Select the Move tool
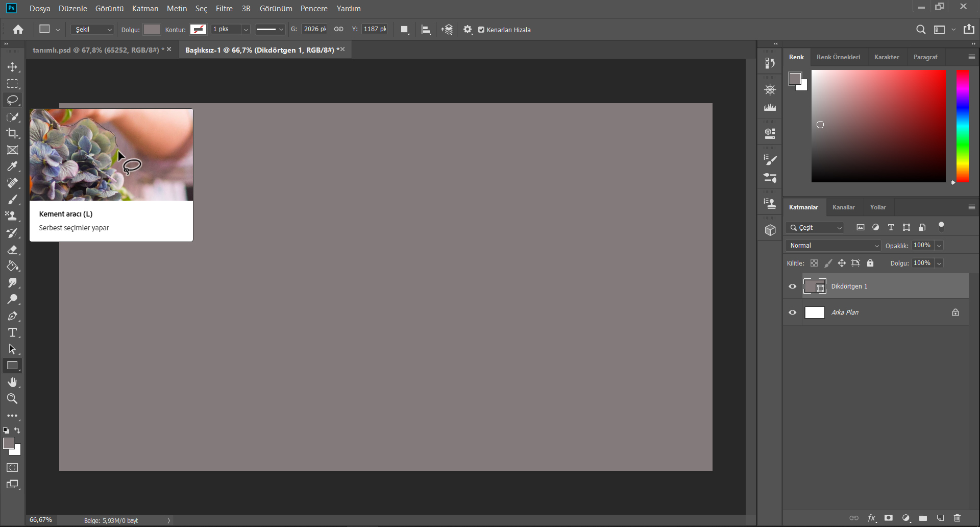 pos(12,66)
